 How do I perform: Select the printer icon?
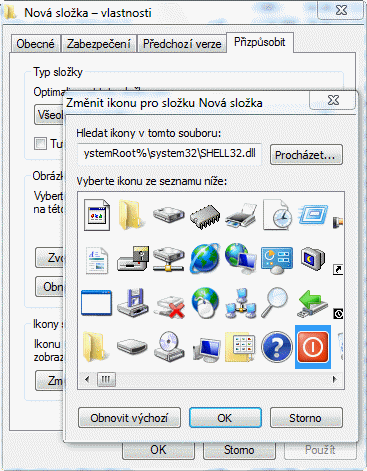[241, 216]
